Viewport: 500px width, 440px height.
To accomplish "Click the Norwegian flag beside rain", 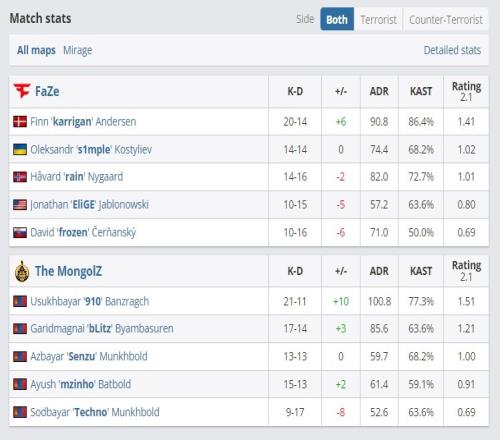I will point(20,177).
